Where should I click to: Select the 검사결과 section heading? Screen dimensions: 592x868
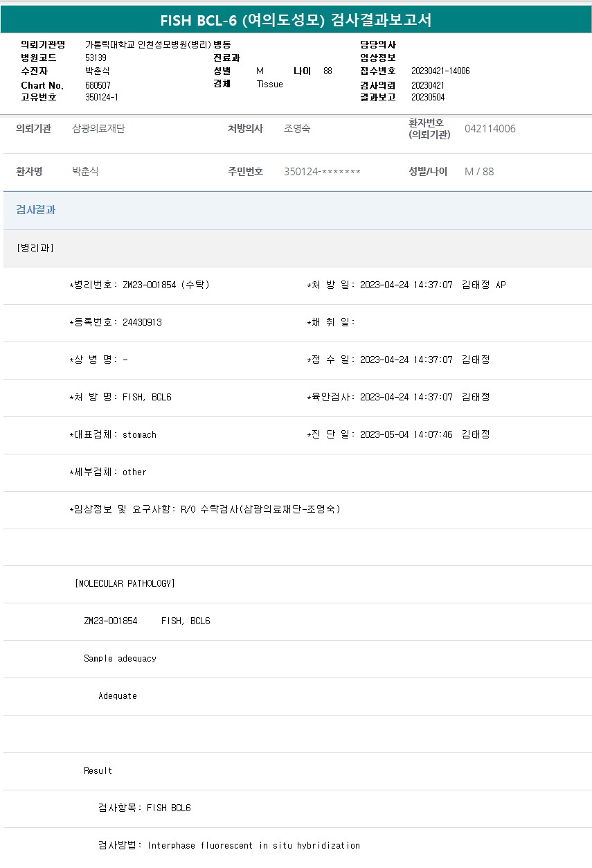[35, 210]
